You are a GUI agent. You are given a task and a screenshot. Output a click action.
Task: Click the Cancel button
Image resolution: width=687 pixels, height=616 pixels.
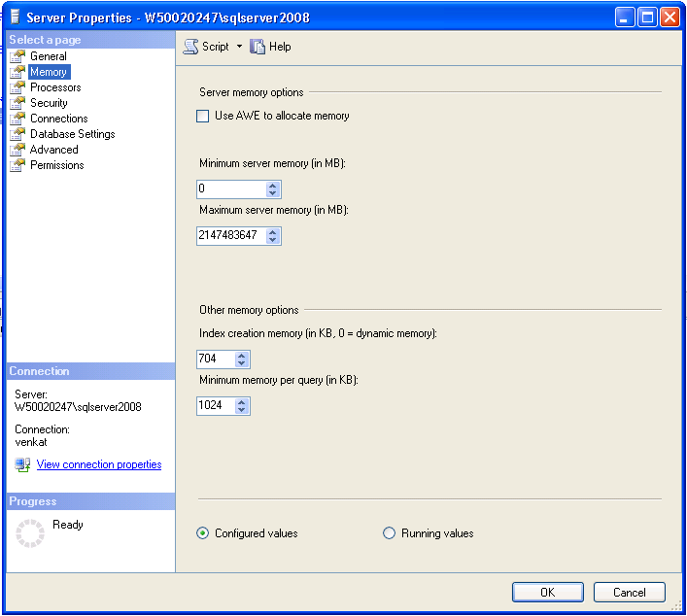point(629,593)
